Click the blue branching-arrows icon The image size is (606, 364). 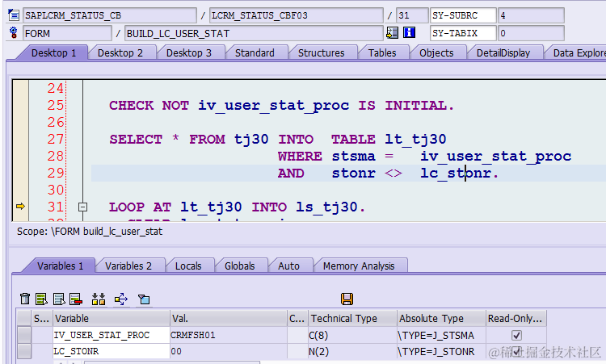pos(121,299)
